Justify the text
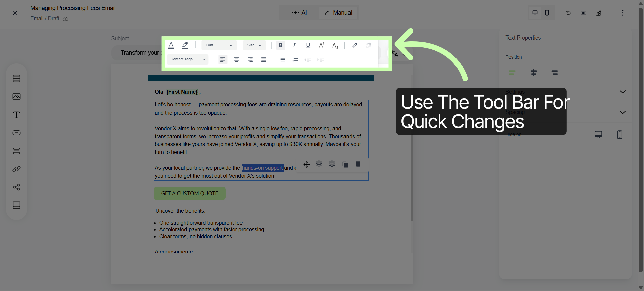The width and height of the screenshot is (644, 291). coord(264,59)
